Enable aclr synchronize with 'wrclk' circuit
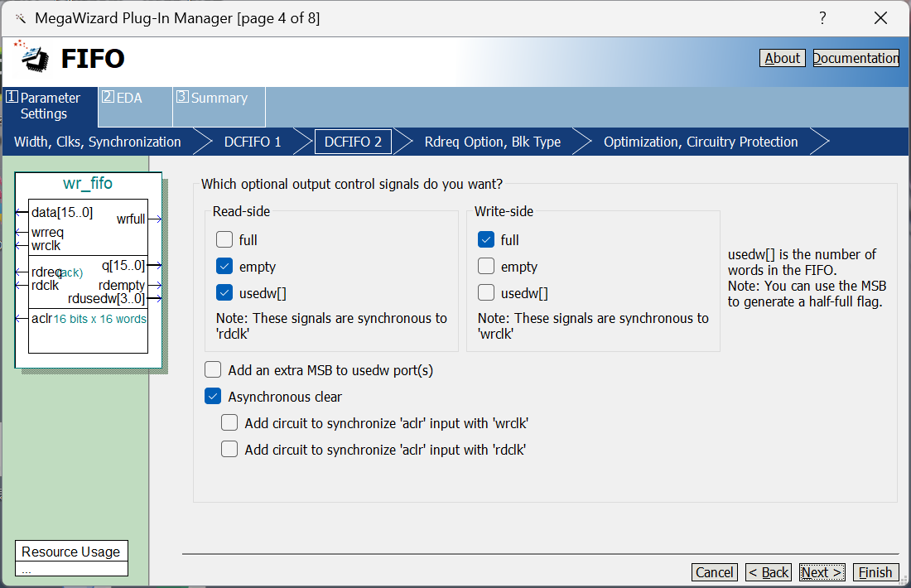The image size is (911, 588). [x=229, y=422]
